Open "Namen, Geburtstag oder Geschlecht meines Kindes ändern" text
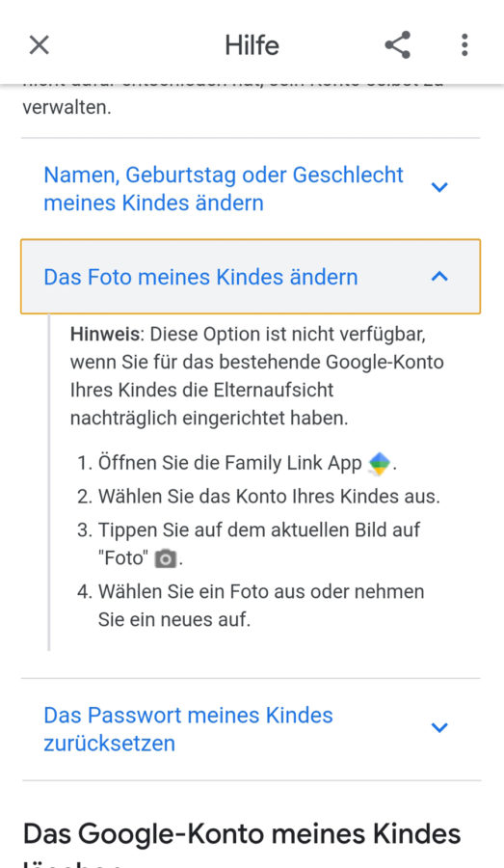 coord(224,189)
